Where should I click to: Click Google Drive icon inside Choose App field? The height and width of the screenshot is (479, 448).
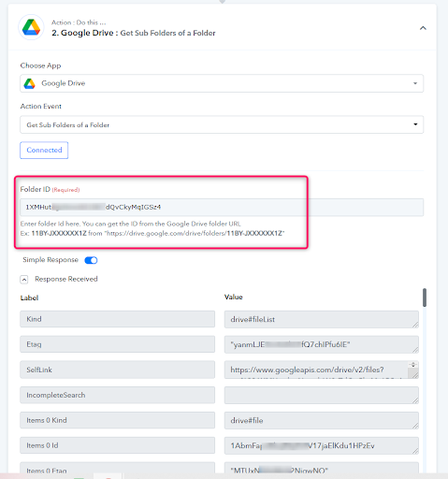point(30,83)
